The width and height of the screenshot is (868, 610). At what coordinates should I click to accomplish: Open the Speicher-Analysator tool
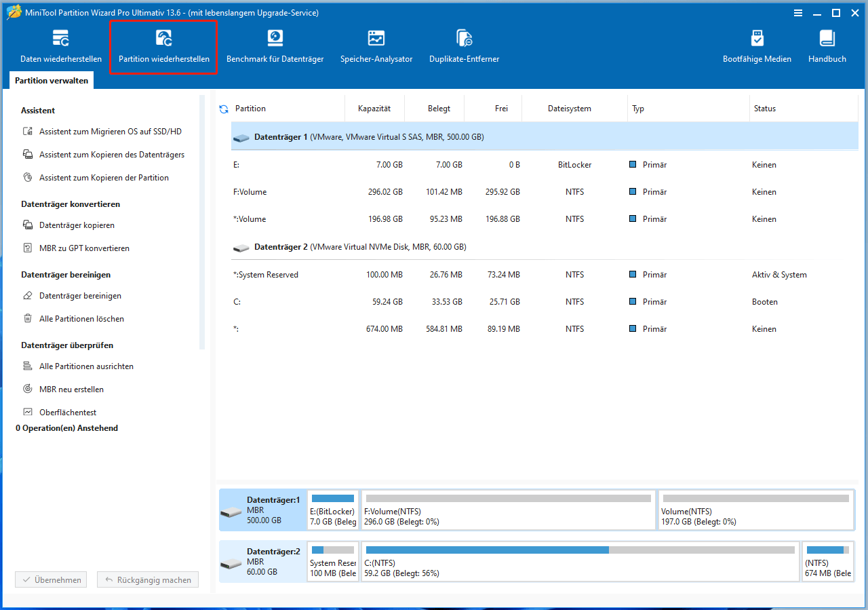376,45
